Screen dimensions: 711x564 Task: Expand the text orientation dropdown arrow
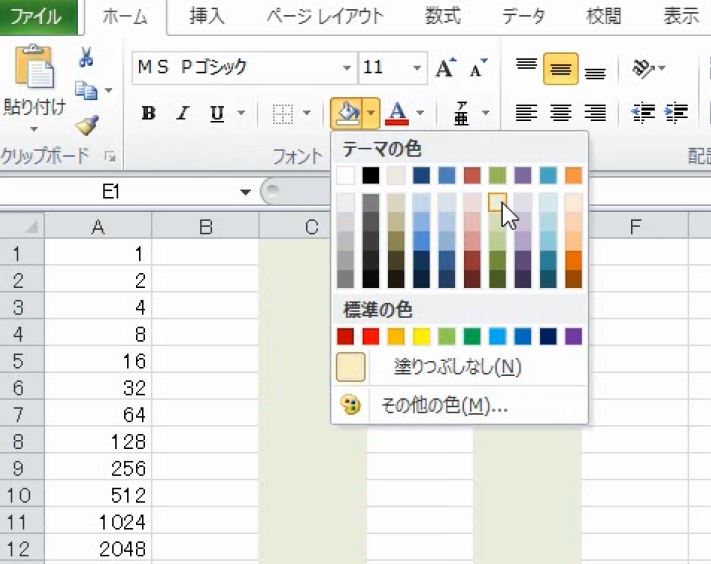662,68
